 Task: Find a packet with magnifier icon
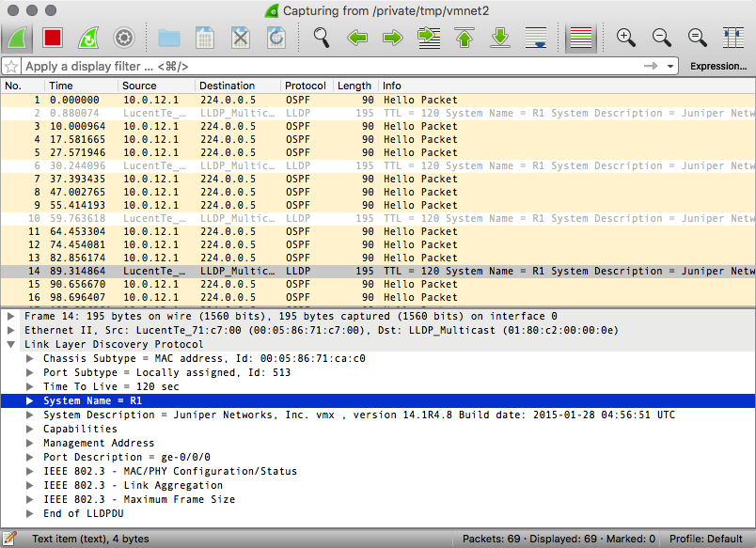(322, 38)
